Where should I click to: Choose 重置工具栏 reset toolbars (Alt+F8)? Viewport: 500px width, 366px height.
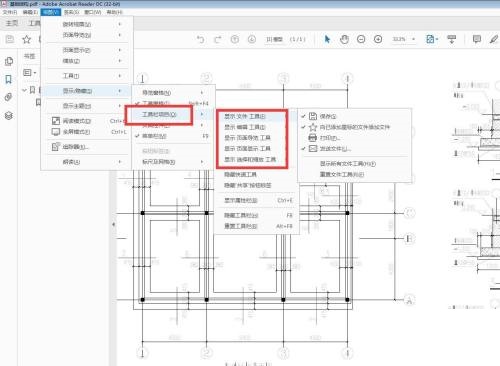[x=257, y=226]
